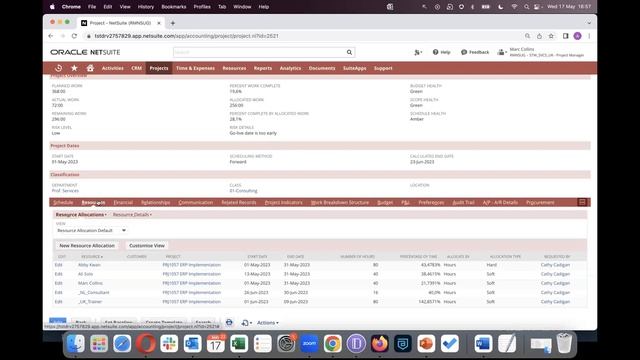Launch Slack from the Dock
The image size is (640, 360).
[x=169, y=344]
